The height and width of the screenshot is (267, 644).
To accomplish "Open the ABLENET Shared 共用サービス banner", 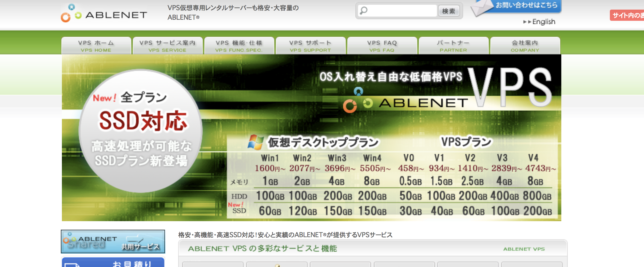I will pyautogui.click(x=113, y=241).
